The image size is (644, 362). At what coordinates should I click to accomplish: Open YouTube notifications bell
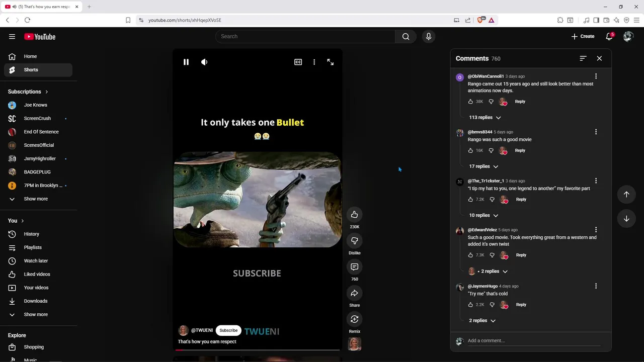tap(609, 36)
